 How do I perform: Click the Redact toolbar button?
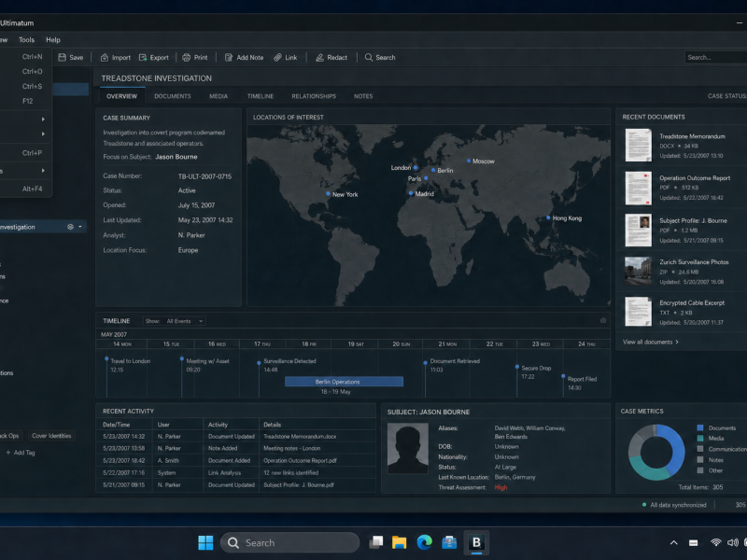(331, 57)
